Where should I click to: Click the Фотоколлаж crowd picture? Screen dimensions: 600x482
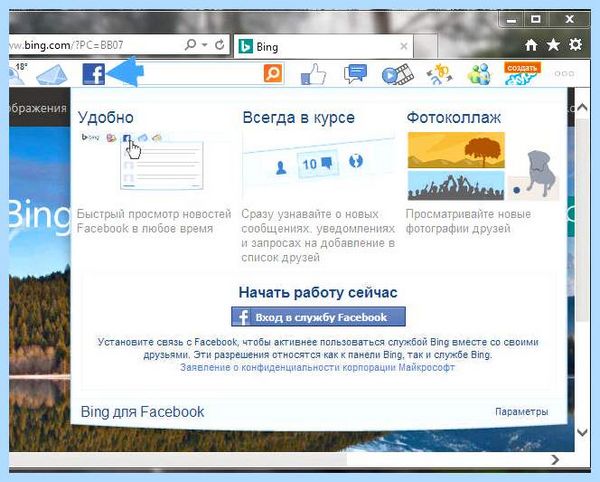point(456,185)
